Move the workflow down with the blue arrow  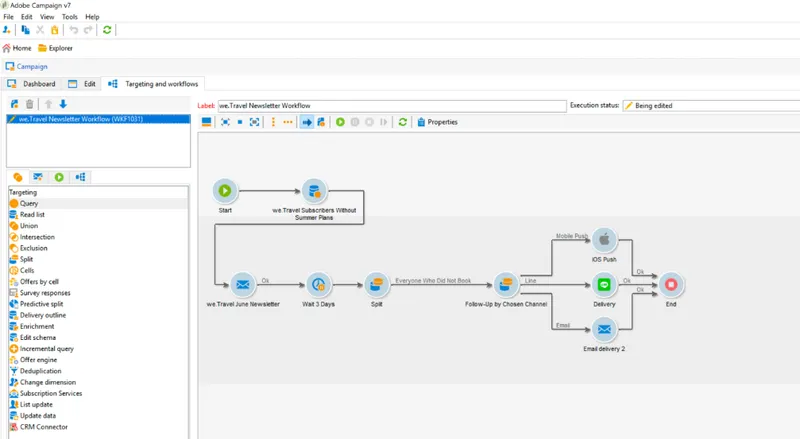click(63, 104)
